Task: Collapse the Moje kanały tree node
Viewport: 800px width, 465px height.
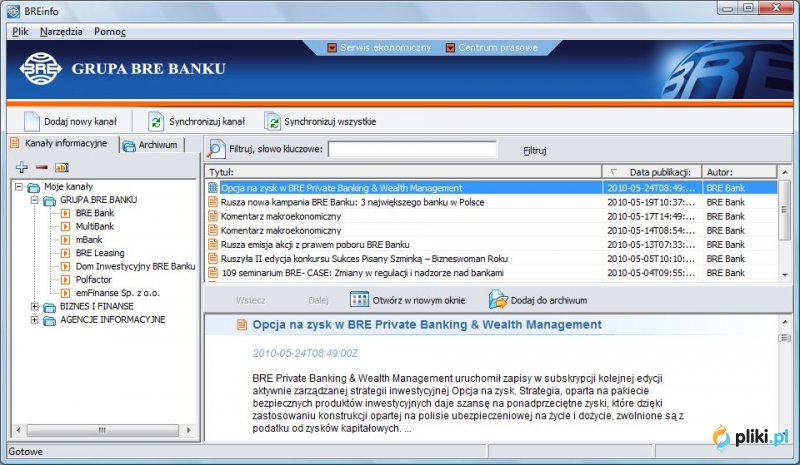Action: (x=19, y=187)
